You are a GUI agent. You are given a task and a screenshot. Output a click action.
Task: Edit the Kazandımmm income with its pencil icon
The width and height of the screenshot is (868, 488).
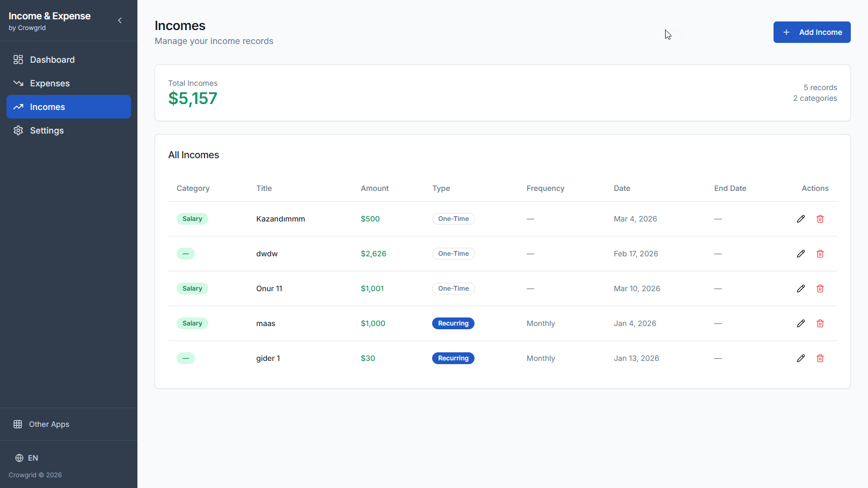(x=800, y=219)
